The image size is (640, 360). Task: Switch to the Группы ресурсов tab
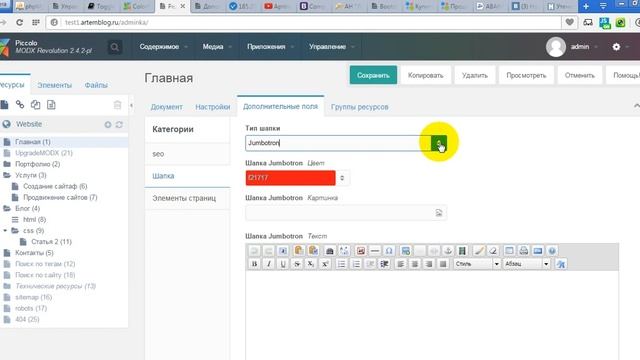click(360, 107)
